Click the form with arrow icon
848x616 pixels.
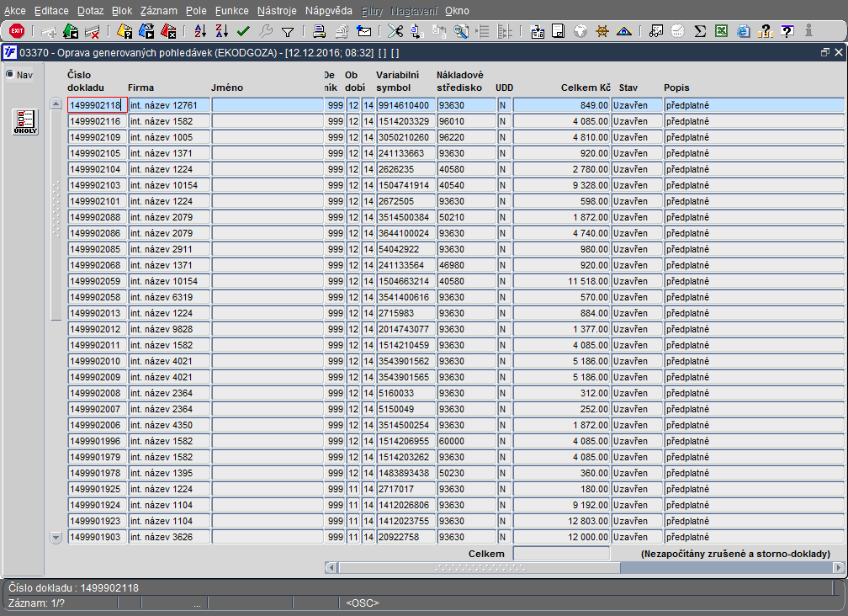[x=537, y=31]
